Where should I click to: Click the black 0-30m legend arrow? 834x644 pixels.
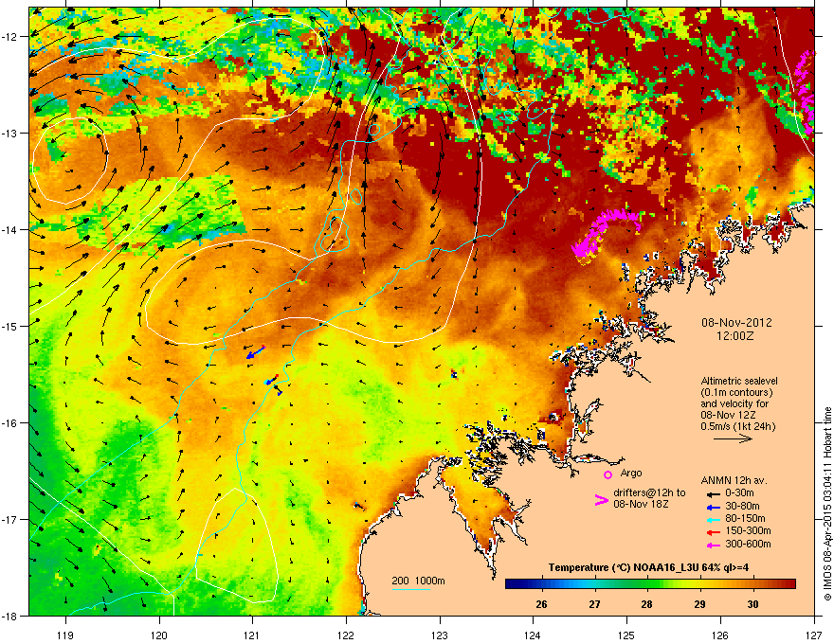[714, 493]
